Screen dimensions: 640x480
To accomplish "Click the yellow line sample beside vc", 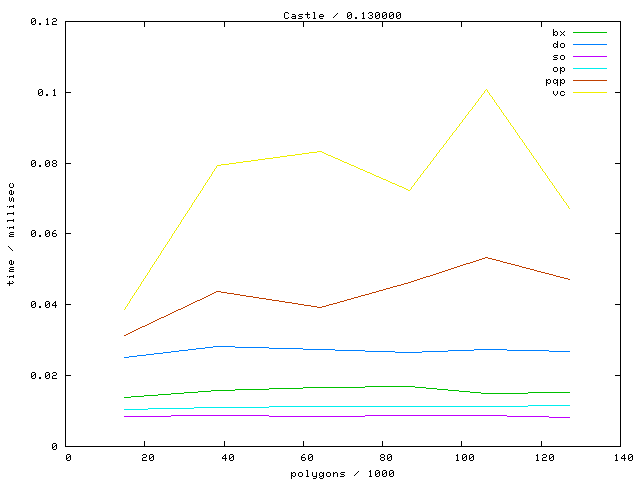I will tap(590, 93).
